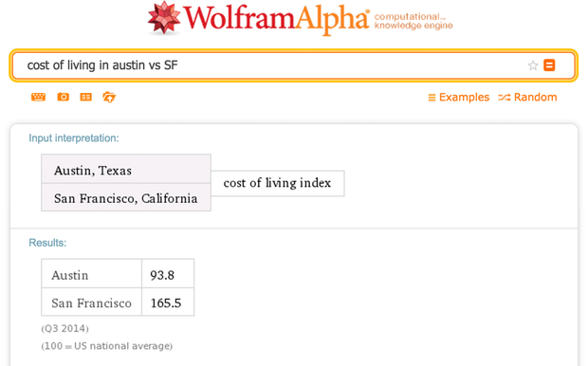Favorite this query with the star icon
The image size is (588, 366).
[533, 65]
